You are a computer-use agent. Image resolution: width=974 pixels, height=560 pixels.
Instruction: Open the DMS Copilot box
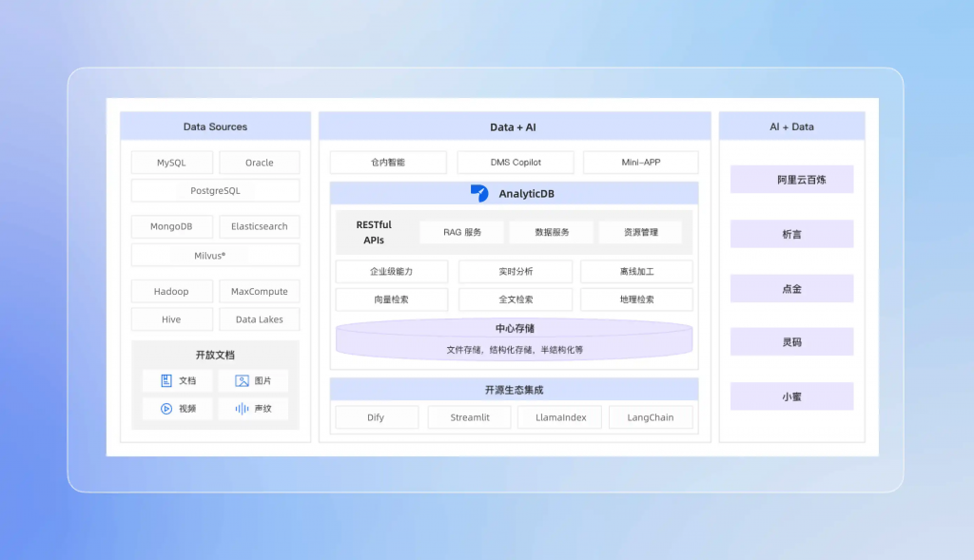tap(516, 163)
